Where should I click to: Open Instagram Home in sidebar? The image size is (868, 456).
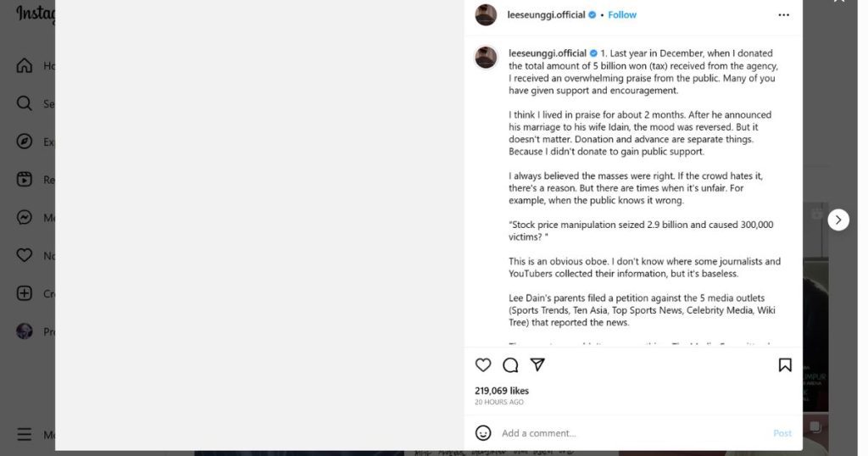click(x=25, y=65)
